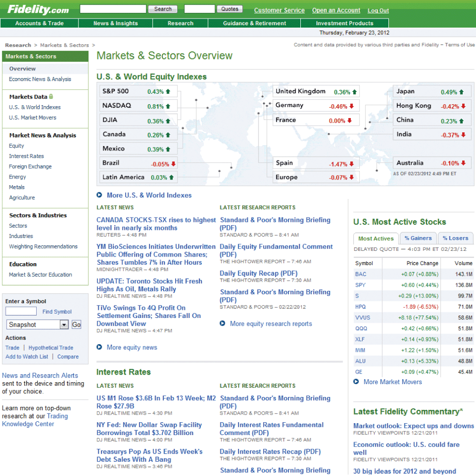Viewport: 476px width, 476px height.
Task: Click the arrow icon before More equity news
Action: [99, 347]
